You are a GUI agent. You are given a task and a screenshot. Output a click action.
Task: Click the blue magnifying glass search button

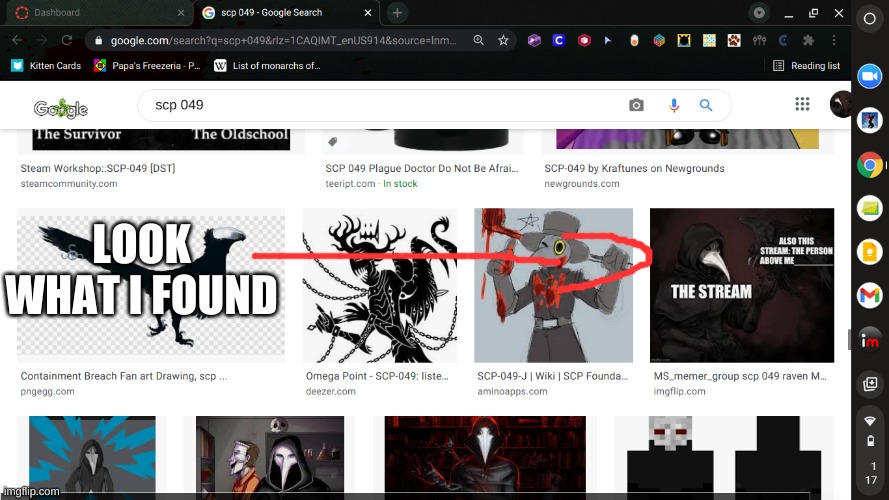pyautogui.click(x=706, y=105)
